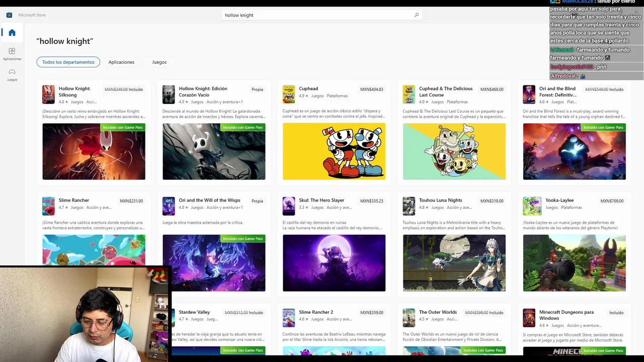Open the Hollow Knight: Silksong cover image
The height and width of the screenshot is (362, 644).
(94, 151)
